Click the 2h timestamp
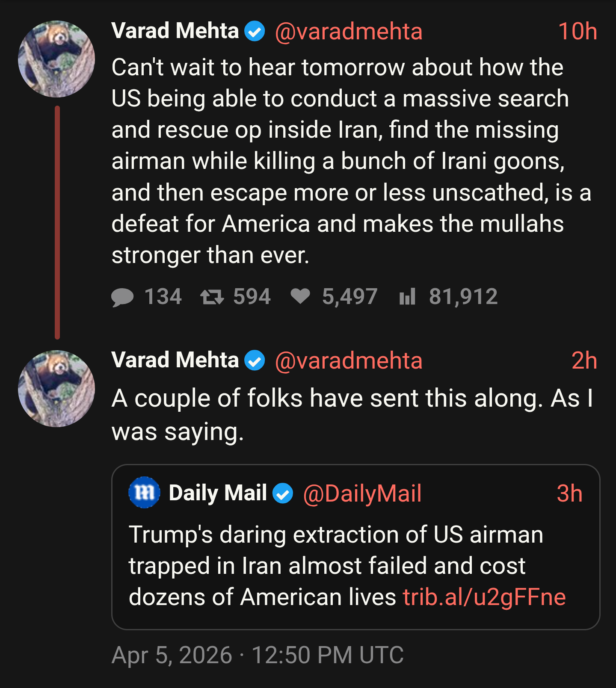Viewport: 616px width, 688px height. (x=584, y=361)
